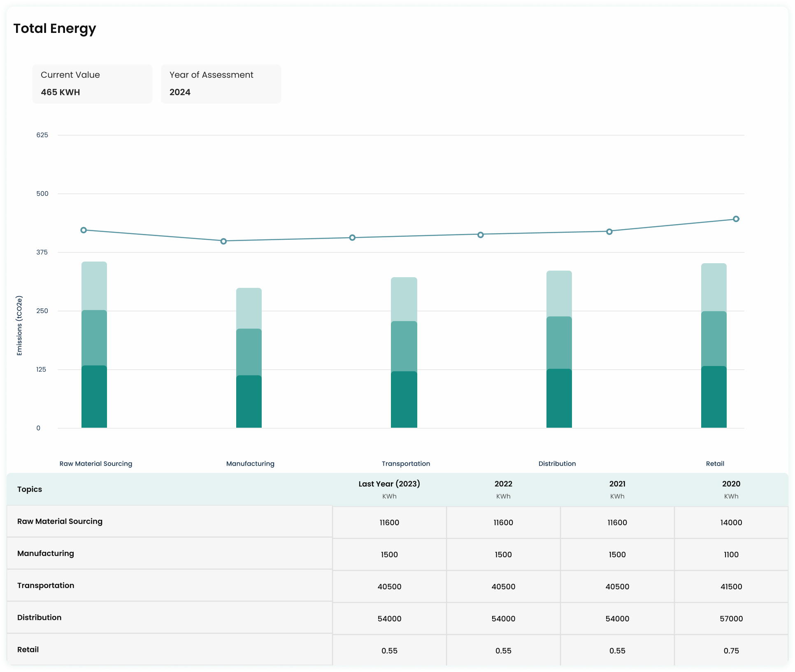This screenshot has height=672, width=795.
Task: Click the Retail stacked bar
Action: point(714,345)
